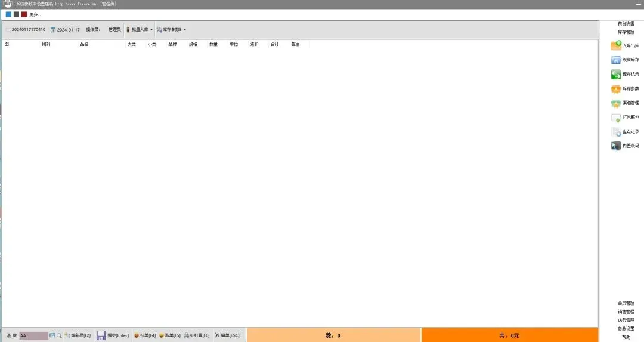
Task: Click the application logo in title bar
Action: point(7,4)
